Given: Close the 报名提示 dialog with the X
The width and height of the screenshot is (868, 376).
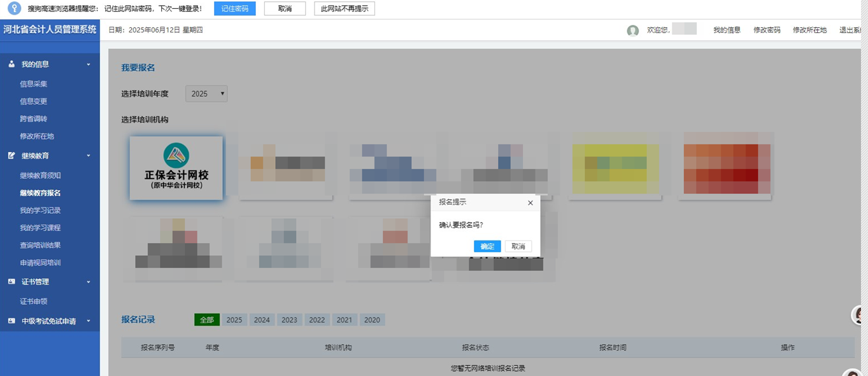Looking at the screenshot, I should coord(529,202).
